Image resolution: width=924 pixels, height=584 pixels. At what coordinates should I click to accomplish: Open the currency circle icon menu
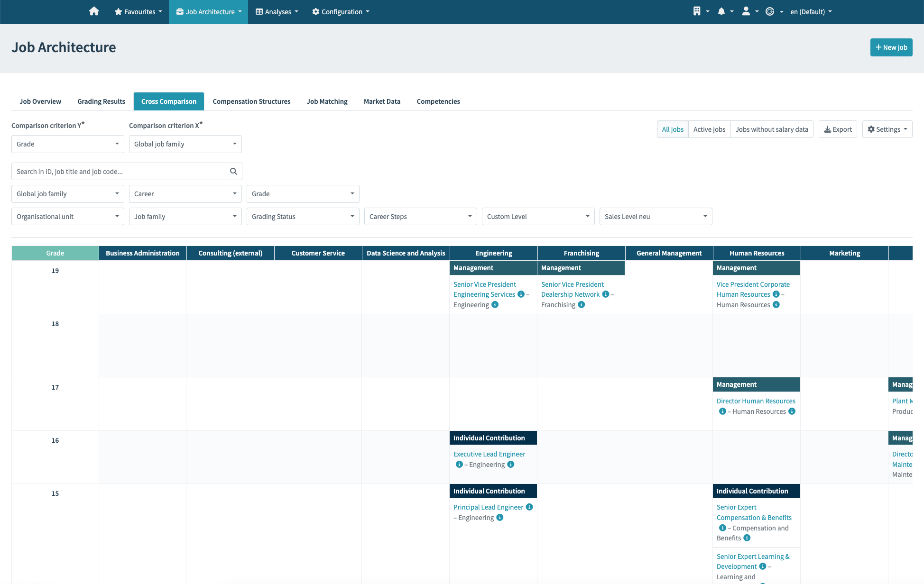(x=774, y=11)
